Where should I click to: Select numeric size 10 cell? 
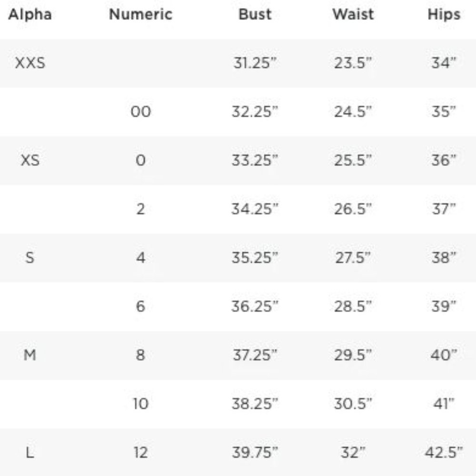[x=140, y=404]
